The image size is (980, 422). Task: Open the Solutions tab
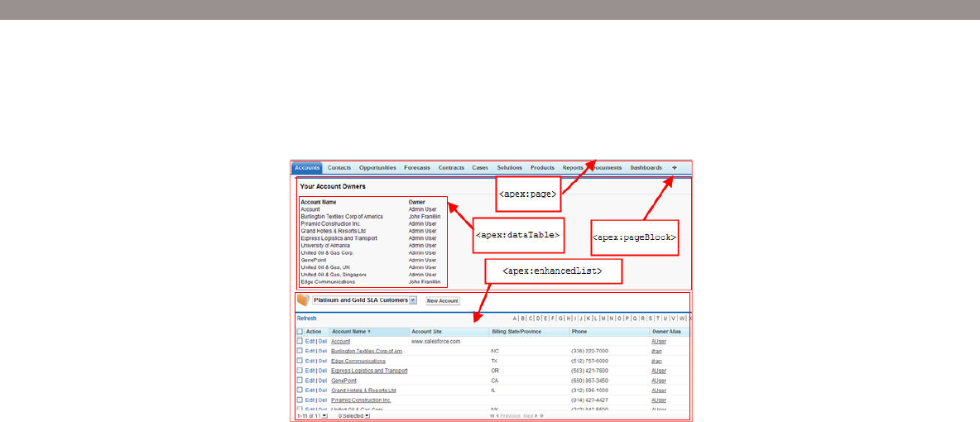(509, 167)
